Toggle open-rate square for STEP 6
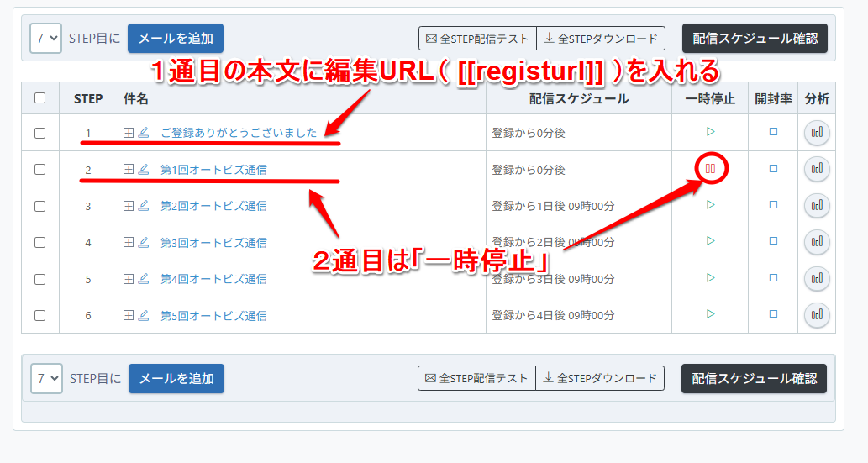The height and width of the screenshot is (463, 868). tap(773, 314)
